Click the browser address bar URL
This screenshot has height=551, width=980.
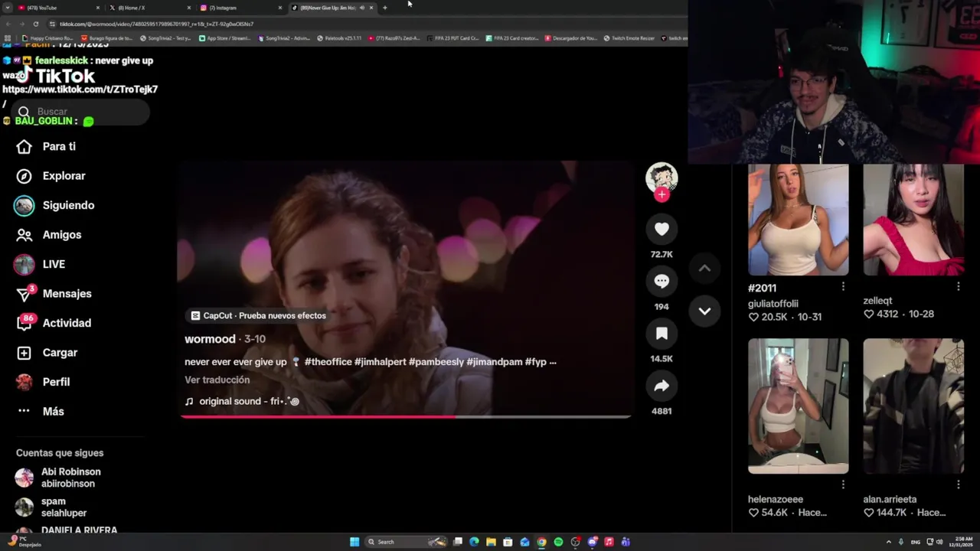157,24
